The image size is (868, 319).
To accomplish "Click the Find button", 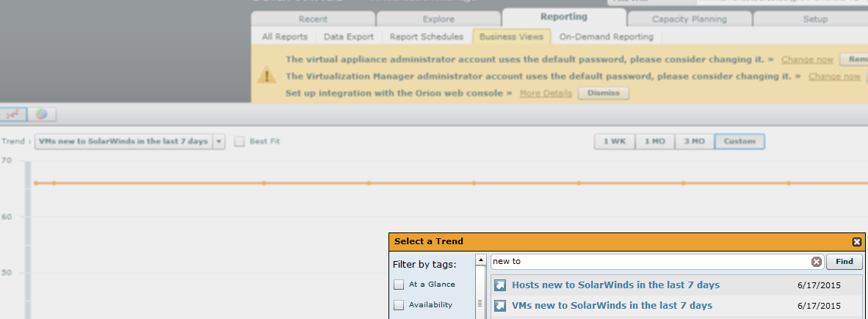I will [845, 262].
